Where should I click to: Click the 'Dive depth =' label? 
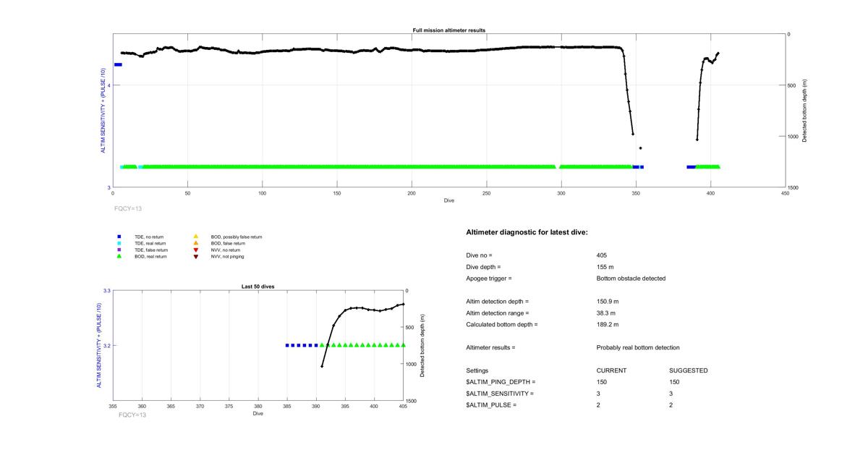(x=483, y=267)
